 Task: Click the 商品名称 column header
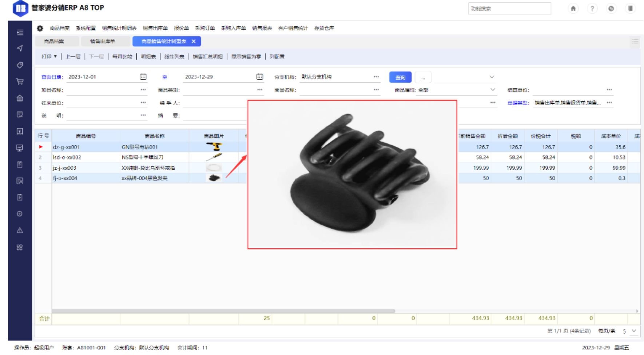[x=155, y=136]
